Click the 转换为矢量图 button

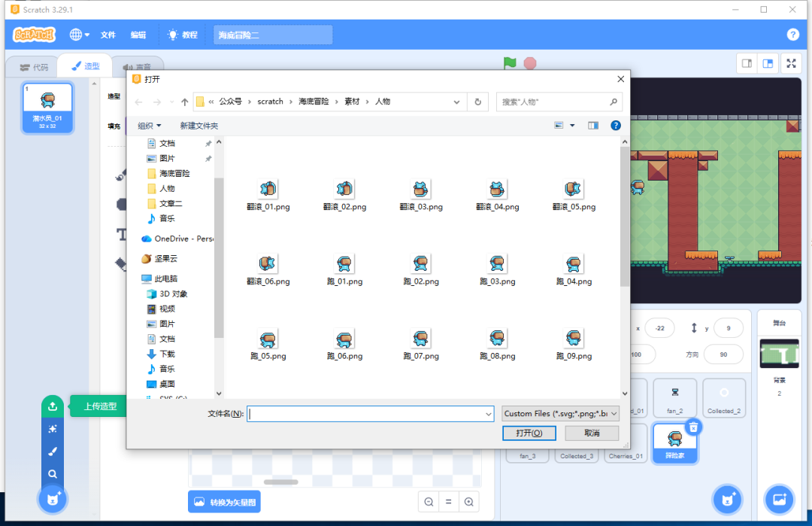(224, 502)
